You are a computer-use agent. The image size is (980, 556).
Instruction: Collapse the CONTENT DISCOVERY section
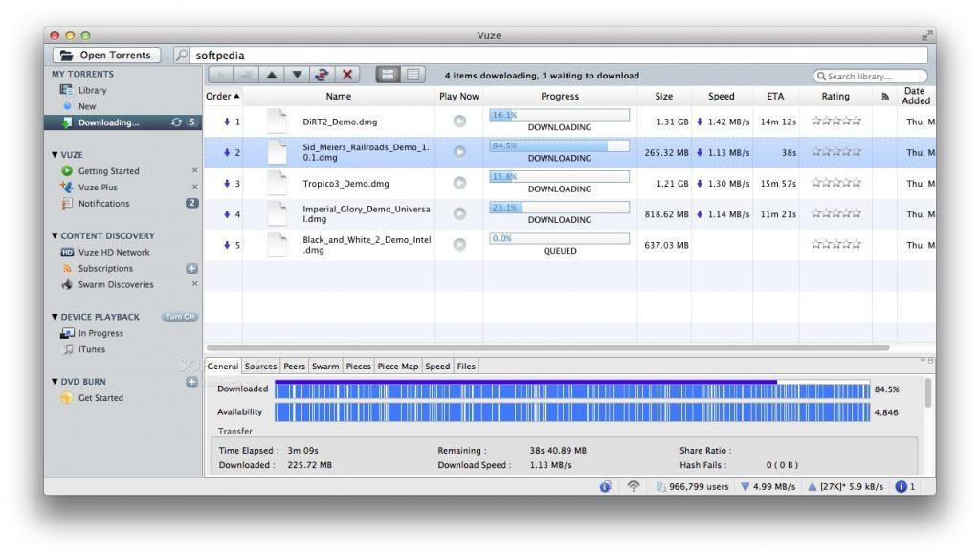click(x=55, y=235)
